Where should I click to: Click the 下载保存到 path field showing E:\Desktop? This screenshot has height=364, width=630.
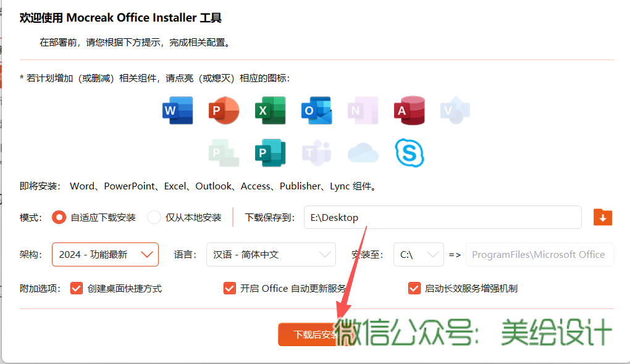tap(442, 217)
